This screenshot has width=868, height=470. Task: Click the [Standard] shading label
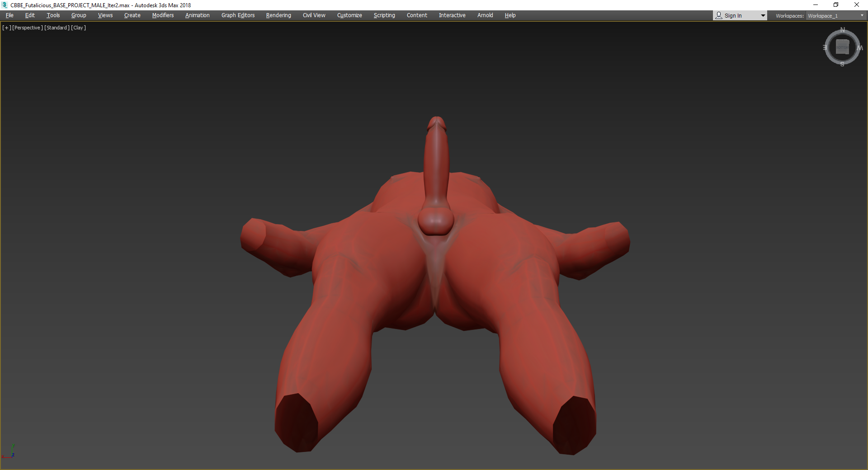pyautogui.click(x=57, y=28)
